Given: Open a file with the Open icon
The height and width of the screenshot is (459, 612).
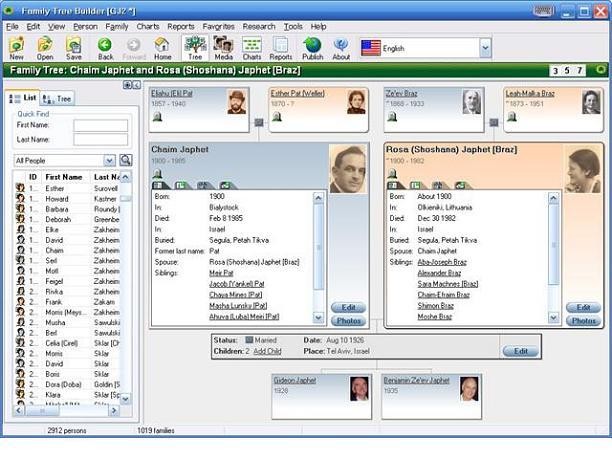Looking at the screenshot, I should point(45,48).
